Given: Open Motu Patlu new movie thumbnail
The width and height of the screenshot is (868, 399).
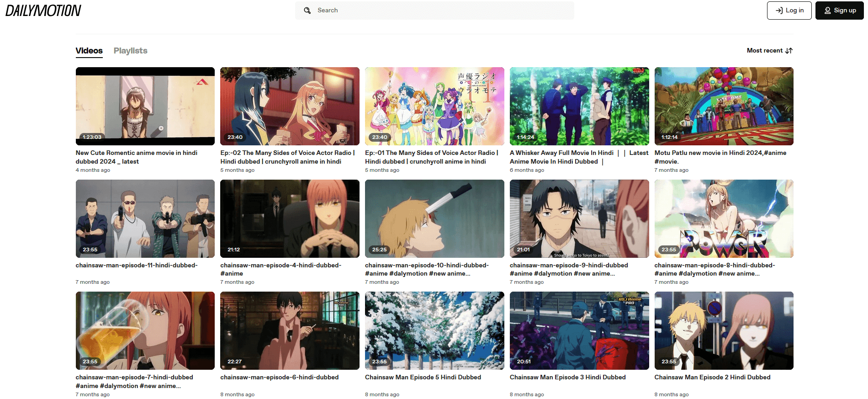Looking at the screenshot, I should pyautogui.click(x=724, y=106).
